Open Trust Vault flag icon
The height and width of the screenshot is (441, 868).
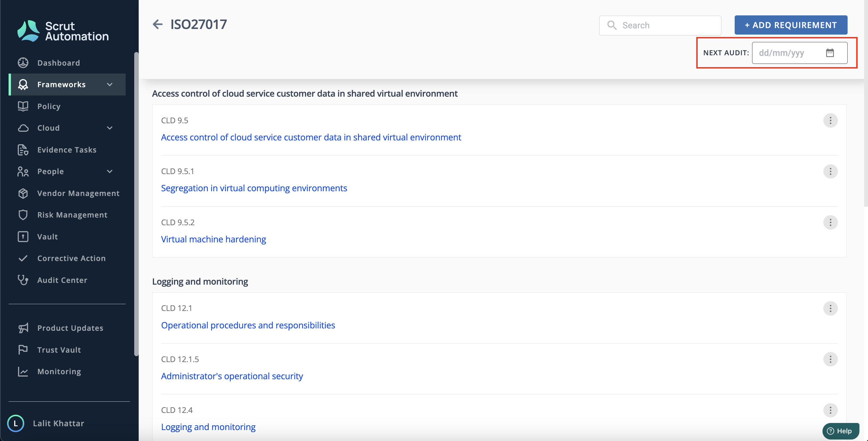[23, 350]
